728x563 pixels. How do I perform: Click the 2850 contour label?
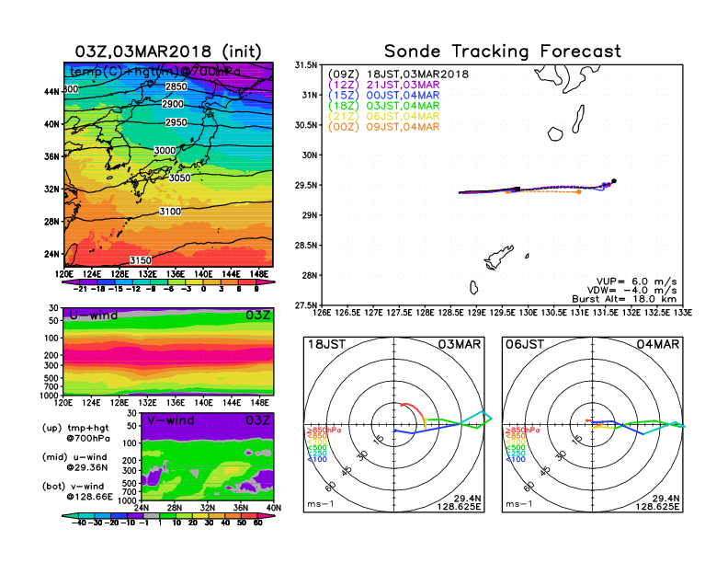click(x=176, y=86)
